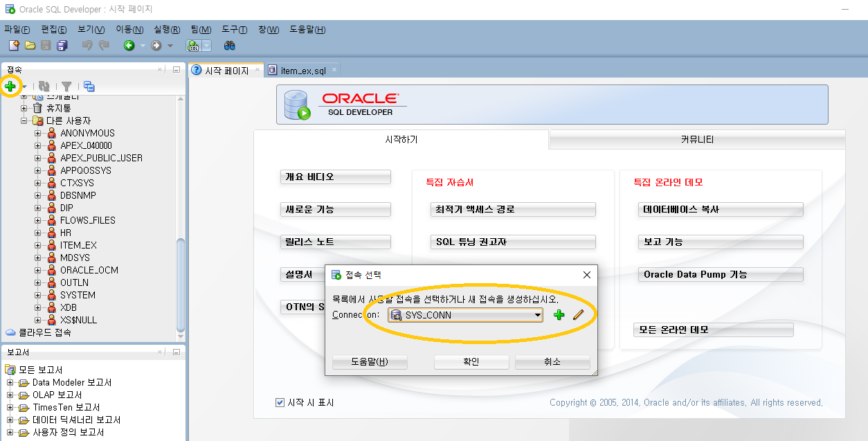Click the 휴지통 trash can icon
The width and height of the screenshot is (868, 441).
coord(37,108)
